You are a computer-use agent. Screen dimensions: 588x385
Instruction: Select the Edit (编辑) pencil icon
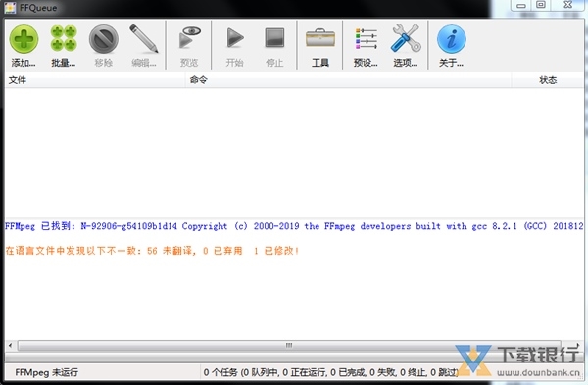click(144, 39)
